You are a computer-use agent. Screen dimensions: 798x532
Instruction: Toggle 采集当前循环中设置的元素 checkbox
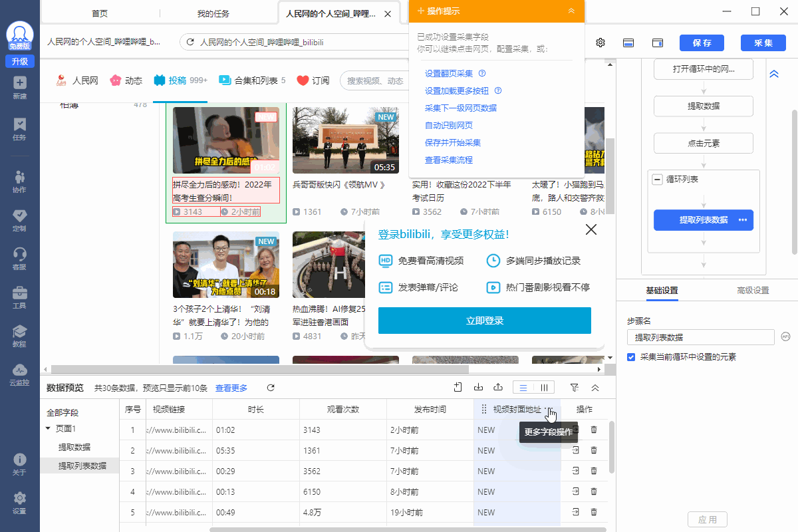tap(631, 357)
